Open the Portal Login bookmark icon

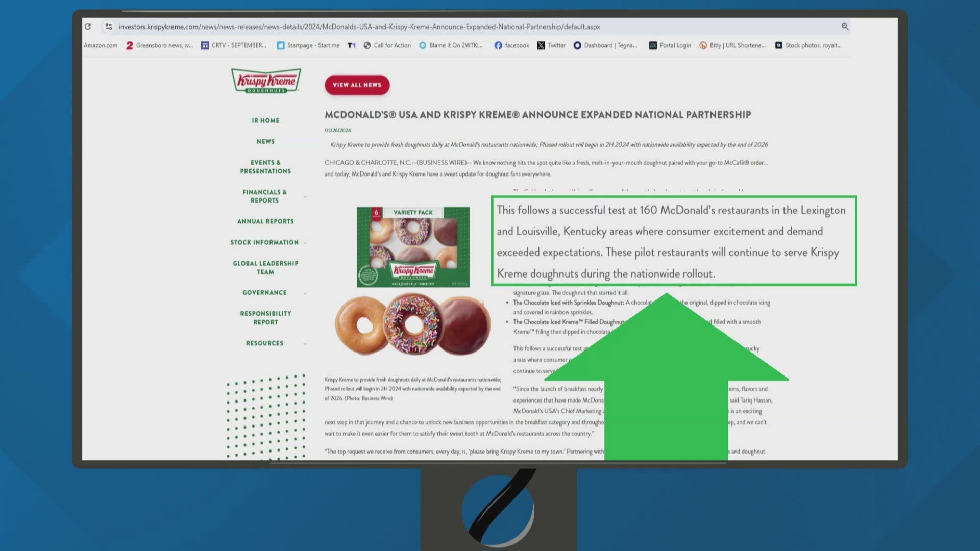pyautogui.click(x=653, y=45)
